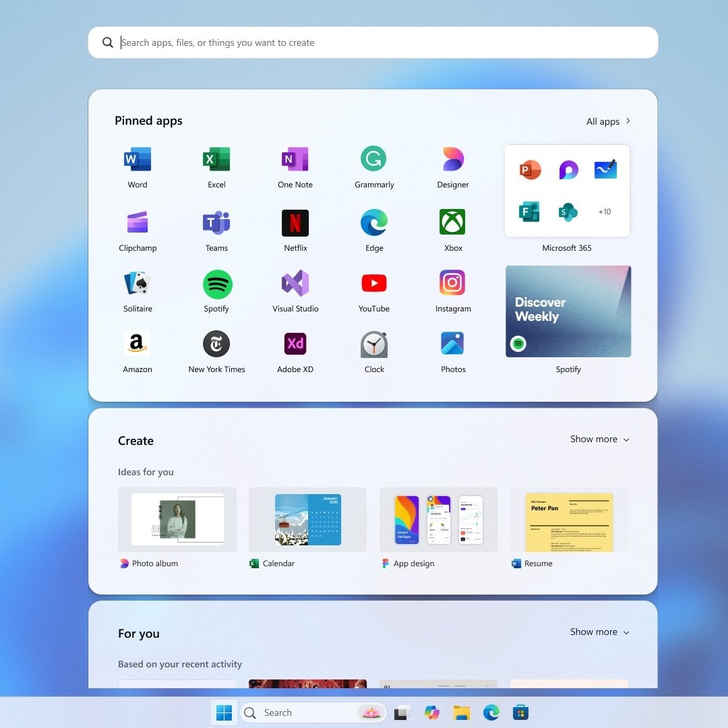Launch Copilot from taskbar
The height and width of the screenshot is (728, 728).
tap(432, 712)
